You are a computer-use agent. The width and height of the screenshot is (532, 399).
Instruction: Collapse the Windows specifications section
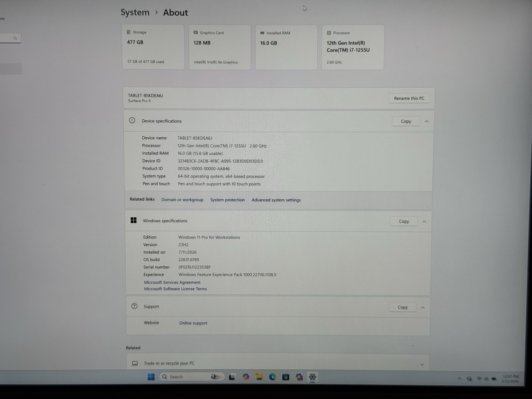pos(424,221)
